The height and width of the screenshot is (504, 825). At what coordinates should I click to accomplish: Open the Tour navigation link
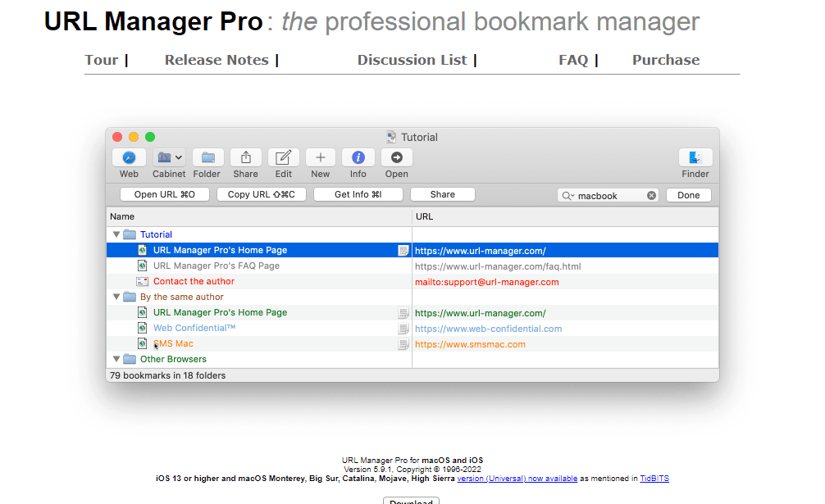(x=102, y=60)
